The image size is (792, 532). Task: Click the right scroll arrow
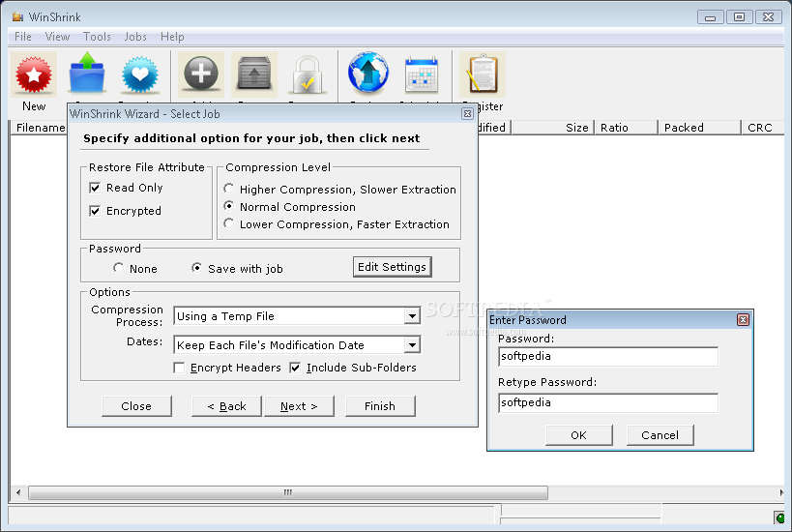[781, 492]
